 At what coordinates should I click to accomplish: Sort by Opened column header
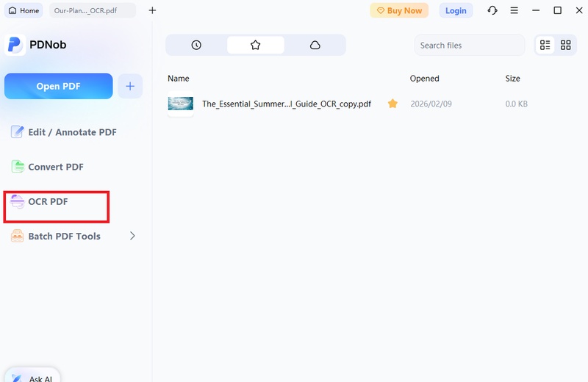click(x=424, y=79)
